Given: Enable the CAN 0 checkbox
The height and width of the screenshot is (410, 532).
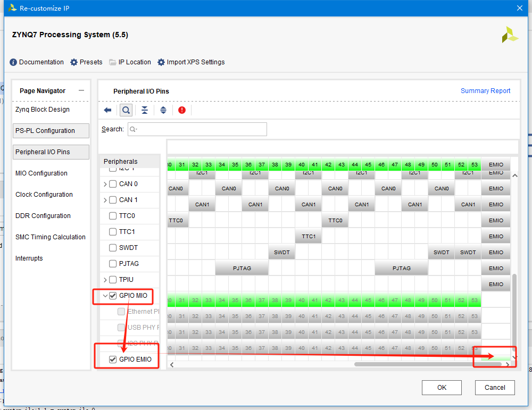Looking at the screenshot, I should click(113, 184).
